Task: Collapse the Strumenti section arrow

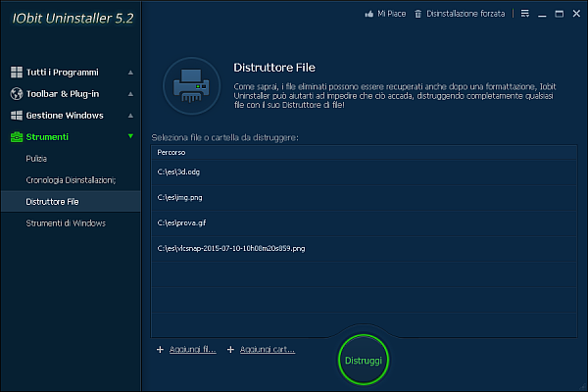Action: [130, 136]
